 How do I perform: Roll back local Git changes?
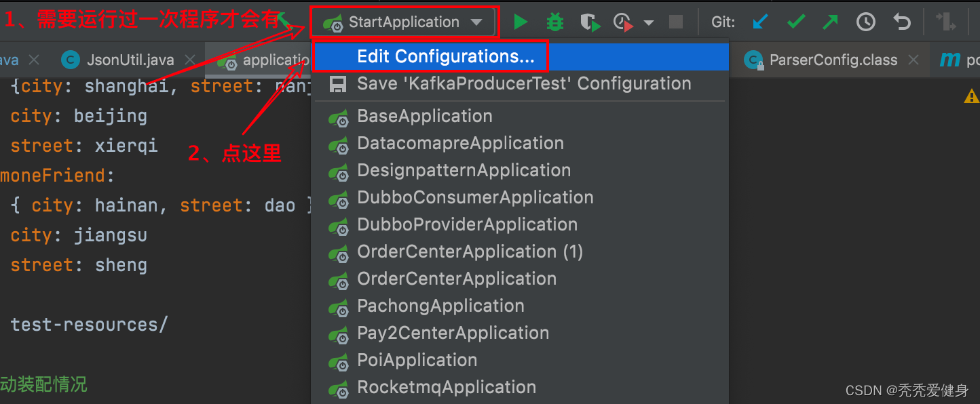(901, 22)
